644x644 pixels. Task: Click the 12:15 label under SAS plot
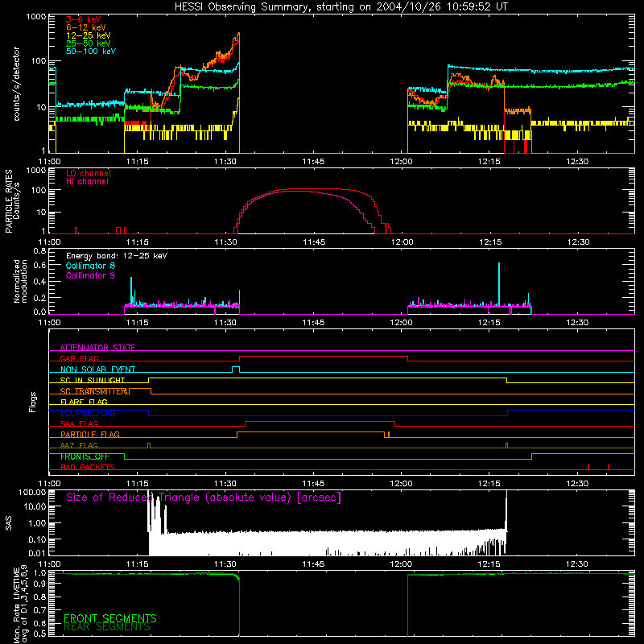pyautogui.click(x=489, y=564)
